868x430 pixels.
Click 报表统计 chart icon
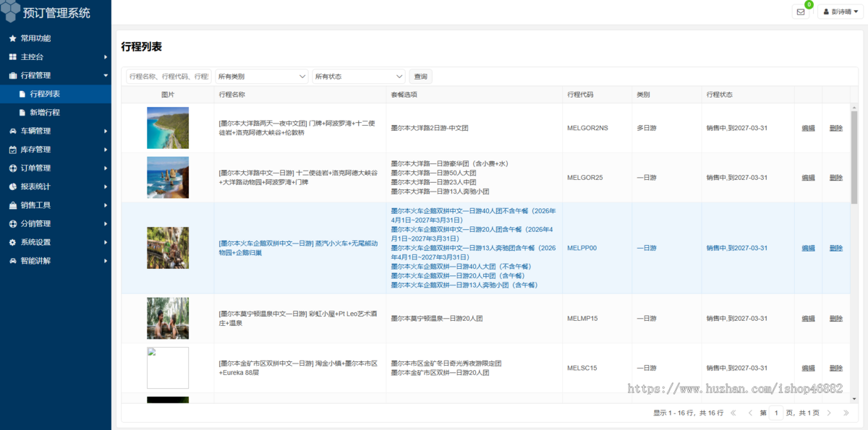point(12,186)
